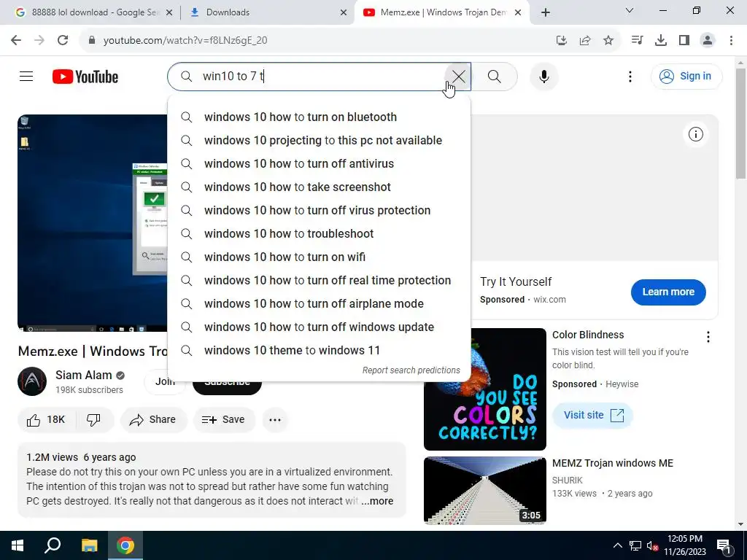Click the address bar URL
Screen dimensions: 747x560
coord(185,41)
